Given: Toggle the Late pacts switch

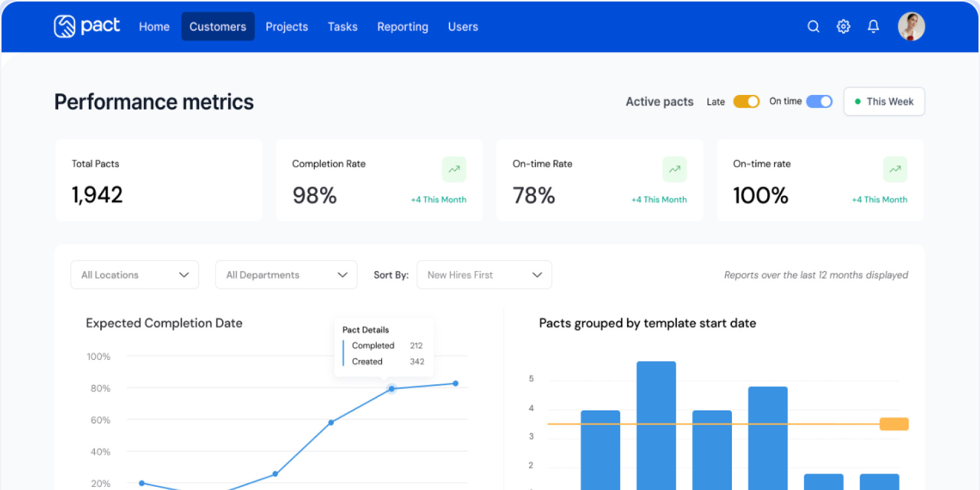Looking at the screenshot, I should click(x=746, y=102).
